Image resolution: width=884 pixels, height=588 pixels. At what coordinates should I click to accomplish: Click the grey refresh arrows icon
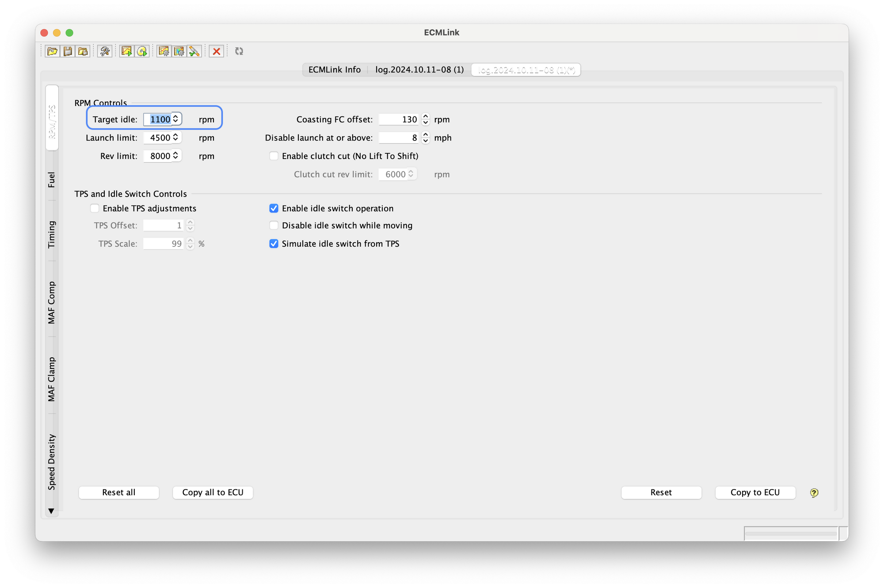click(239, 51)
